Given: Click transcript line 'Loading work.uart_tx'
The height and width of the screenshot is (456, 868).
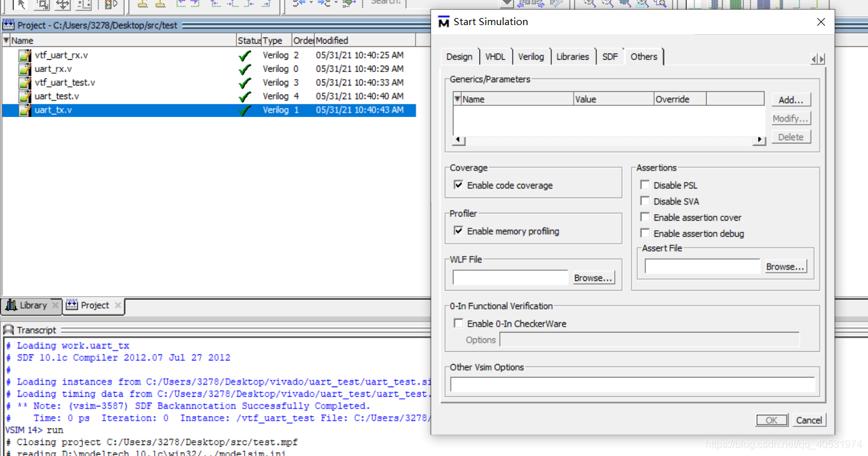Looking at the screenshot, I should tap(67, 345).
